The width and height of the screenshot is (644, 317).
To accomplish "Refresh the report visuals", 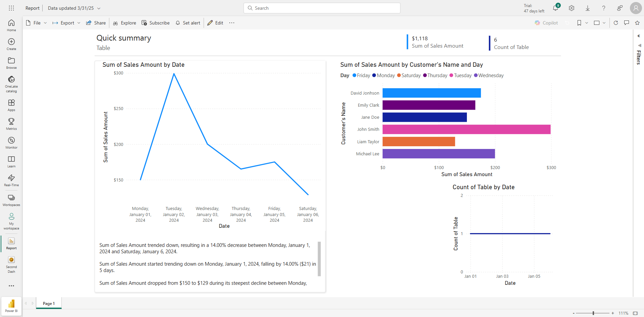I will click(x=616, y=23).
